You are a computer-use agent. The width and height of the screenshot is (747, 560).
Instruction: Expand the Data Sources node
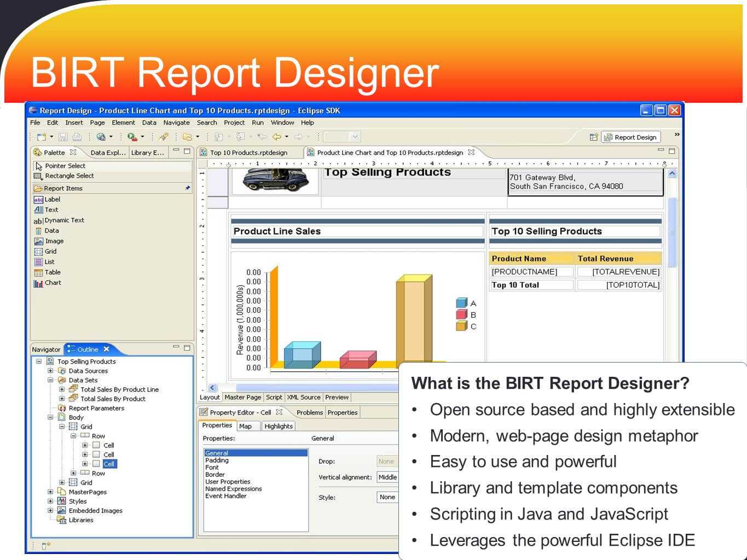(x=50, y=371)
